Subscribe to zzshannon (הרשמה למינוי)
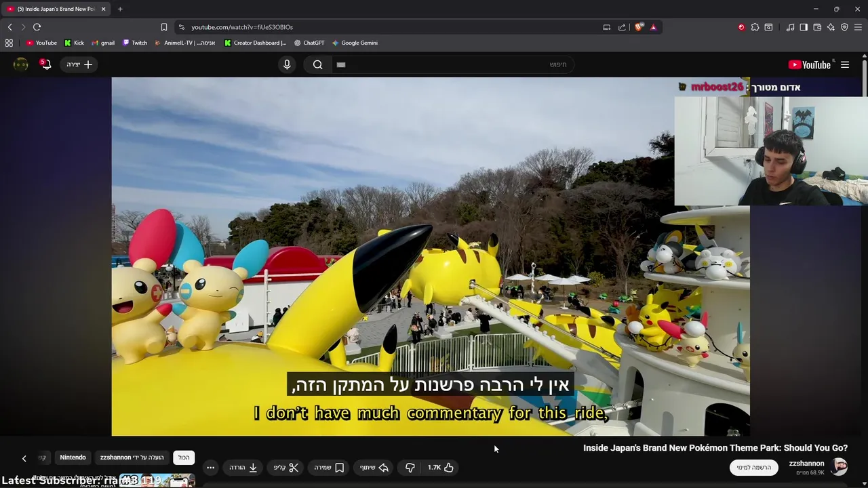The width and height of the screenshot is (868, 488). 754,468
